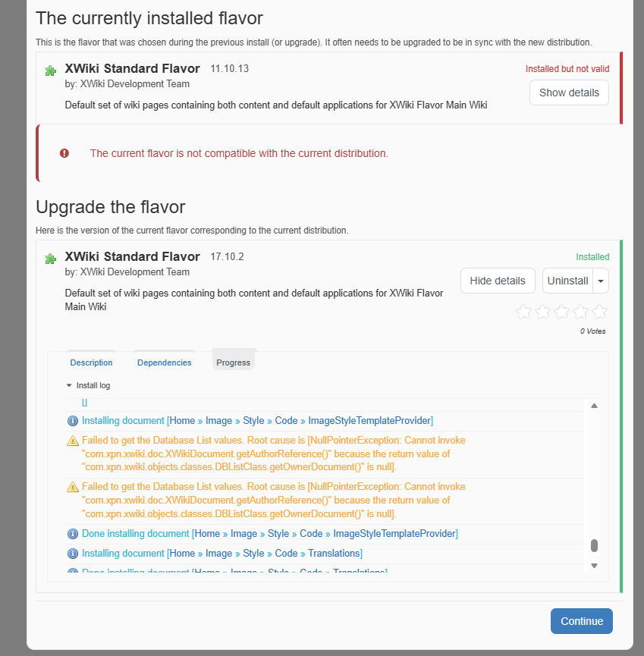This screenshot has height=656, width=644.
Task: Switch to the Description tab
Action: pos(91,363)
